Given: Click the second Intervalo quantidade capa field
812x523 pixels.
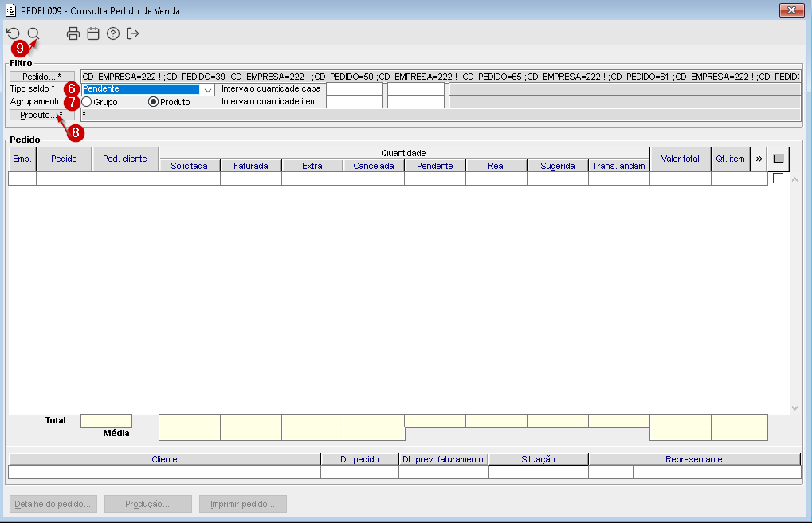Looking at the screenshot, I should pyautogui.click(x=416, y=89).
